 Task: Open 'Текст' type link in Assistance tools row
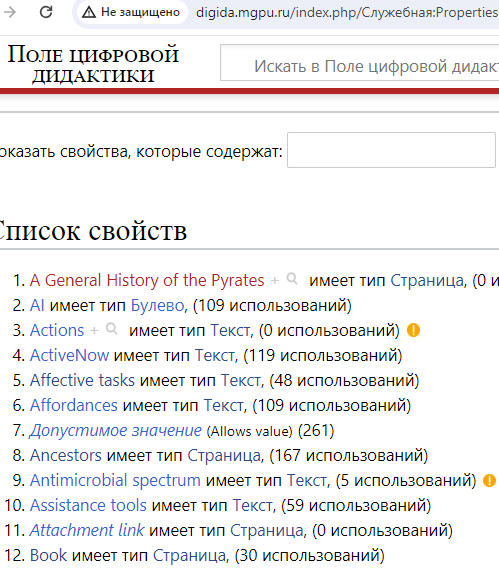tap(253, 505)
